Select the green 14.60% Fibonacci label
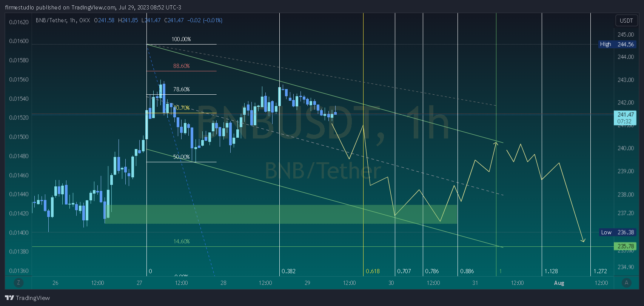This screenshot has width=644, height=306. coord(181,241)
